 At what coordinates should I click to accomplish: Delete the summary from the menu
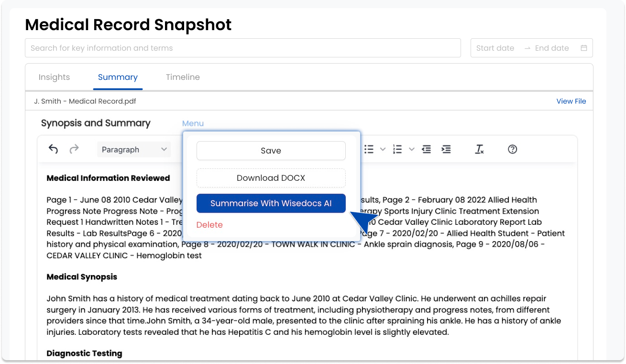click(x=209, y=225)
